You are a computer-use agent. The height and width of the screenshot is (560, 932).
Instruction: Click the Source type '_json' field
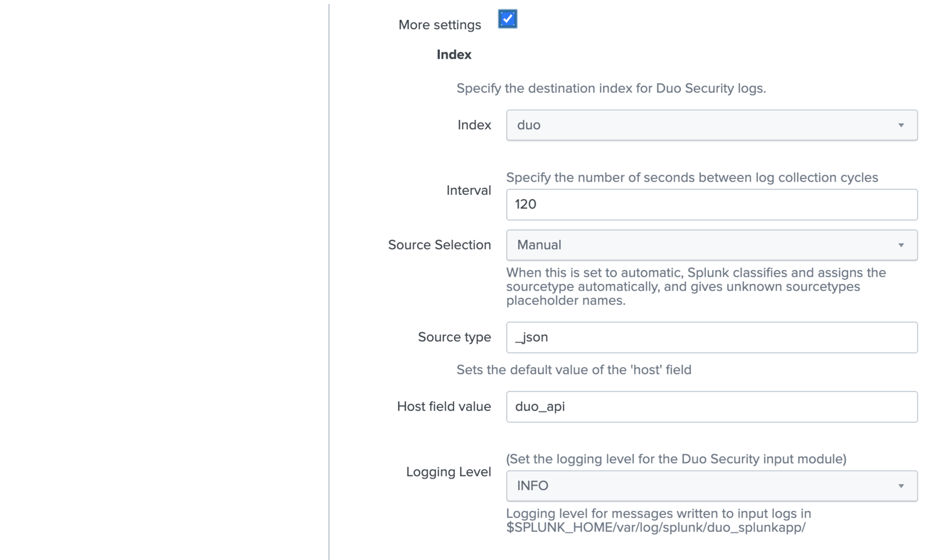712,337
